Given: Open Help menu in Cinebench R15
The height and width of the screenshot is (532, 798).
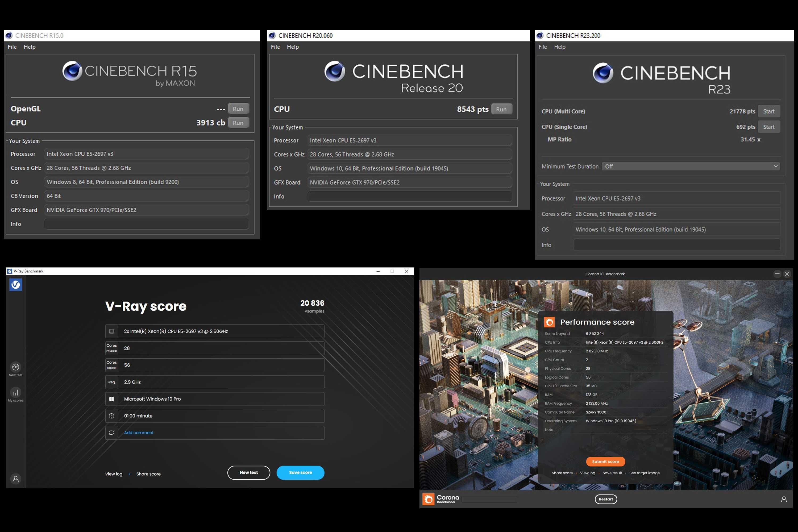Looking at the screenshot, I should [30, 47].
